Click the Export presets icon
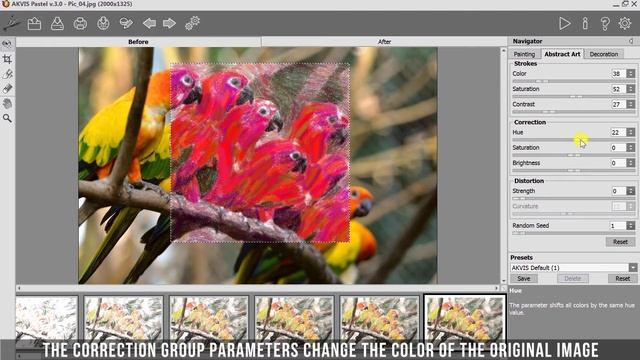The width and height of the screenshot is (640, 360). point(127,23)
